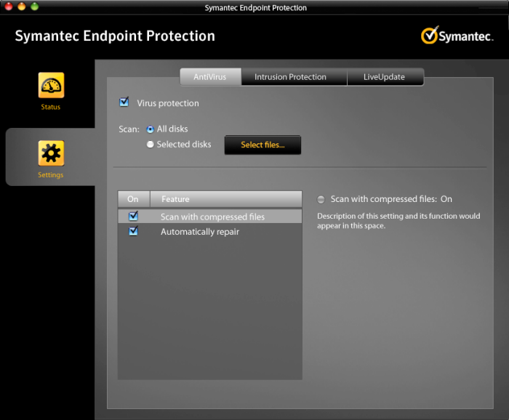Toggle the Virus protection checkbox
This screenshot has height=420, width=509.
tap(124, 102)
